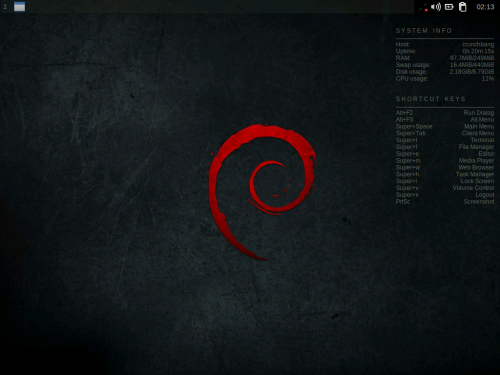Open the volume speaker tray icon
Viewport: 500px width, 375px height.
436,7
